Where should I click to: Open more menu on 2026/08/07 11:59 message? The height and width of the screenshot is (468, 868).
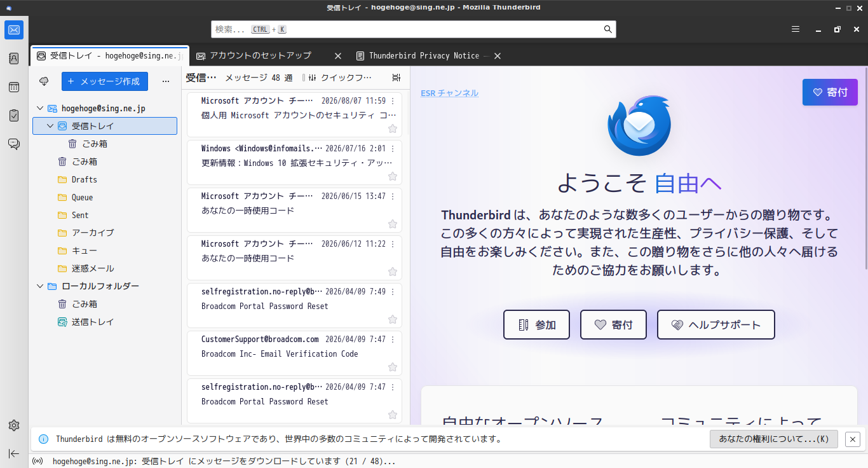click(x=393, y=101)
